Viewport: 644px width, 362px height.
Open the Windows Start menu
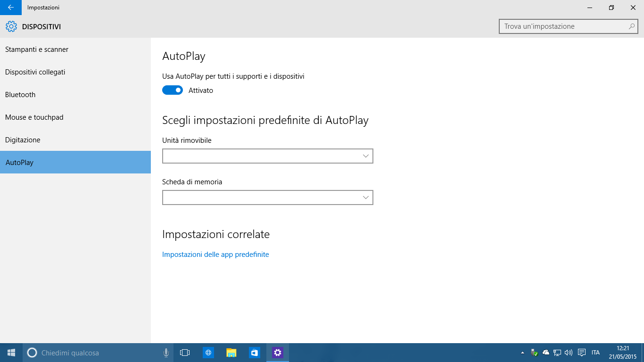[x=11, y=353]
